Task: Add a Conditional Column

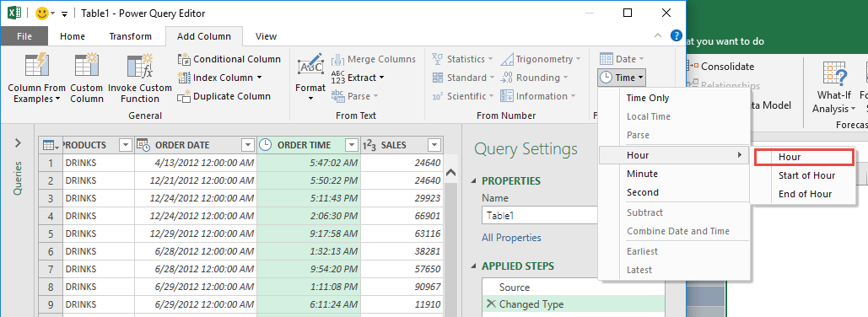Action: pyautogui.click(x=229, y=59)
